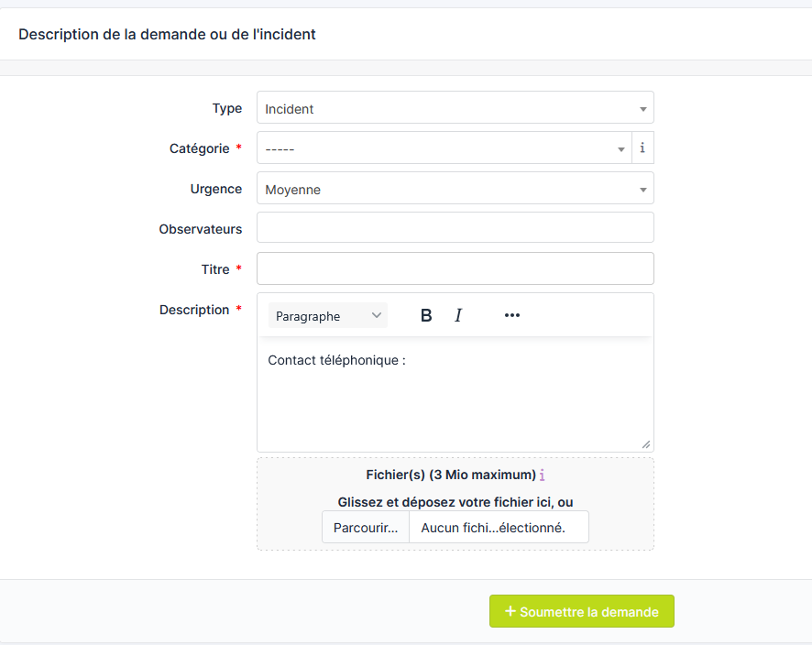Click the resize handle of the description editor
812x645 pixels.
pyautogui.click(x=646, y=444)
